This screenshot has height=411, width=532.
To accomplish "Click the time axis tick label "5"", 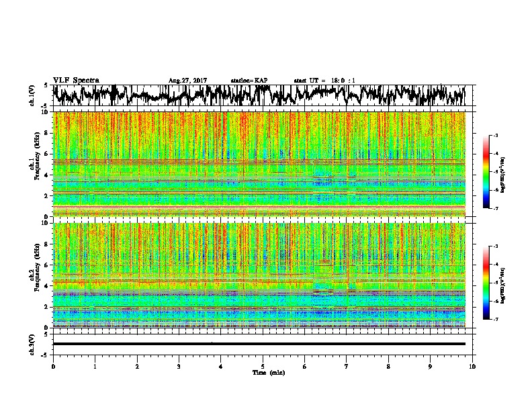I will 263,367.
